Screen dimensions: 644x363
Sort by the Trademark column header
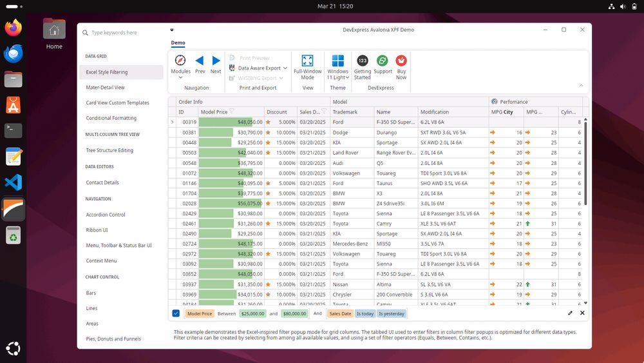coord(352,112)
